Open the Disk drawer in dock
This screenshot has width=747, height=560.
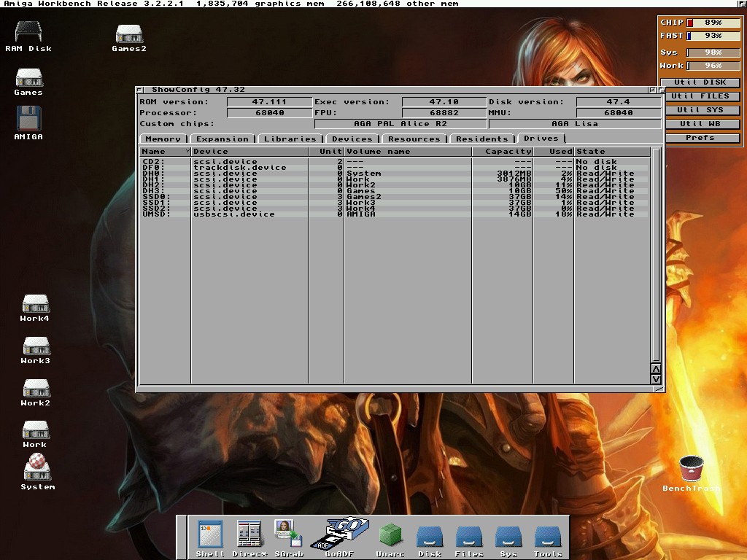[430, 541]
